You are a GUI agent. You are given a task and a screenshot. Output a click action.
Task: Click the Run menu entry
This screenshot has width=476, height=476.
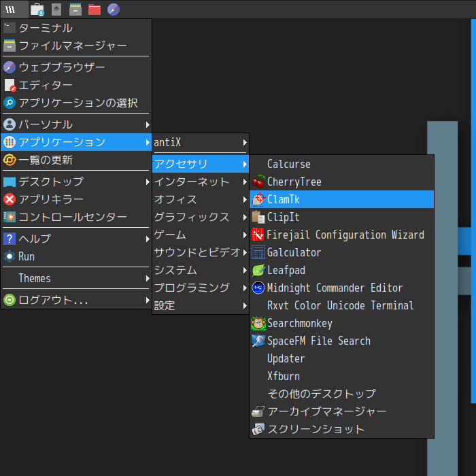pyautogui.click(x=76, y=256)
